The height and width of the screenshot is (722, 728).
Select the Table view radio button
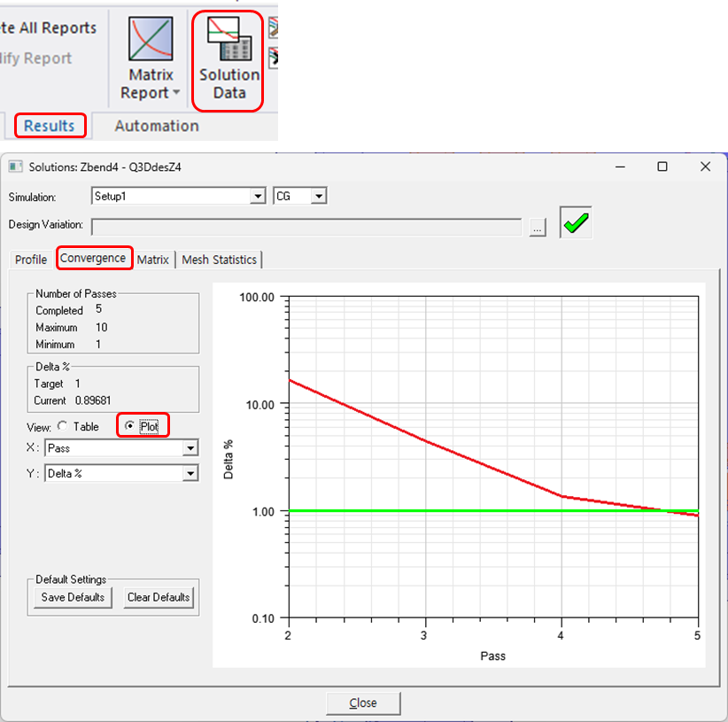click(x=63, y=426)
